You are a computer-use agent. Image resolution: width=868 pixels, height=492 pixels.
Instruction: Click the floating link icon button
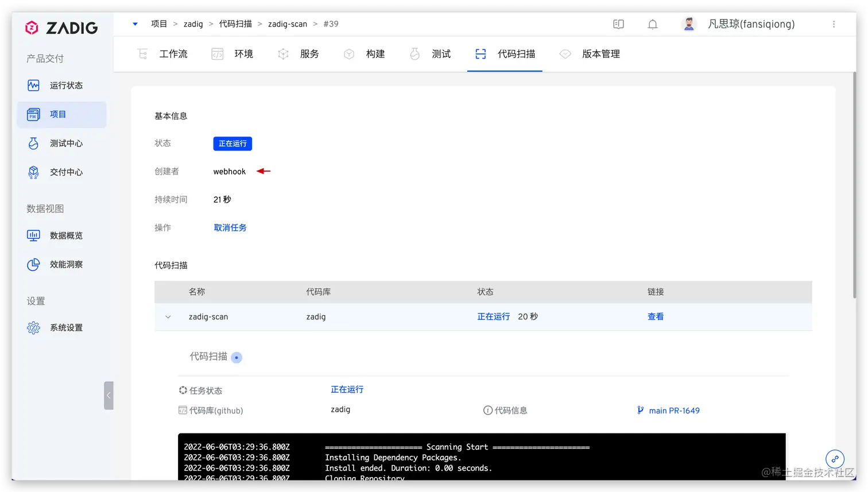coord(835,459)
